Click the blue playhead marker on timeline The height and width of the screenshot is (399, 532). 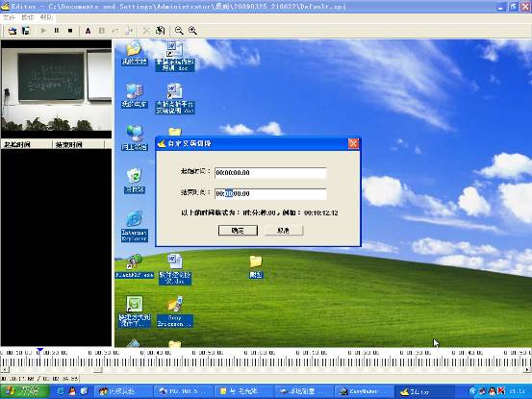pos(39,350)
